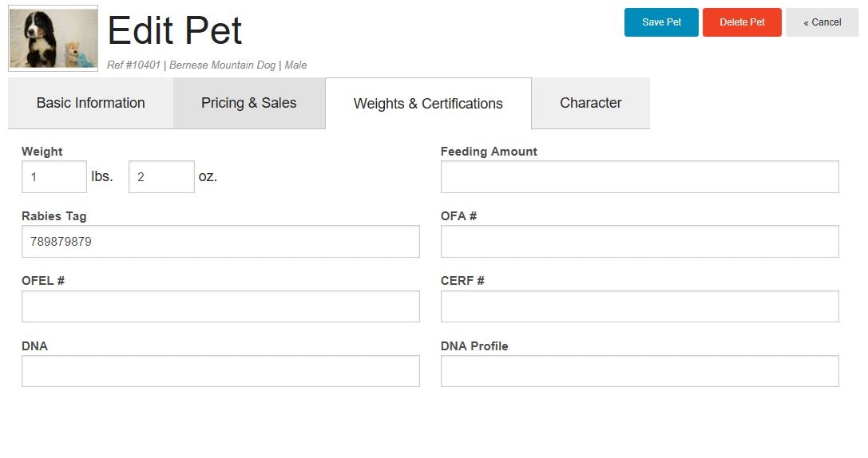Click the DNA Profile label

tap(474, 346)
